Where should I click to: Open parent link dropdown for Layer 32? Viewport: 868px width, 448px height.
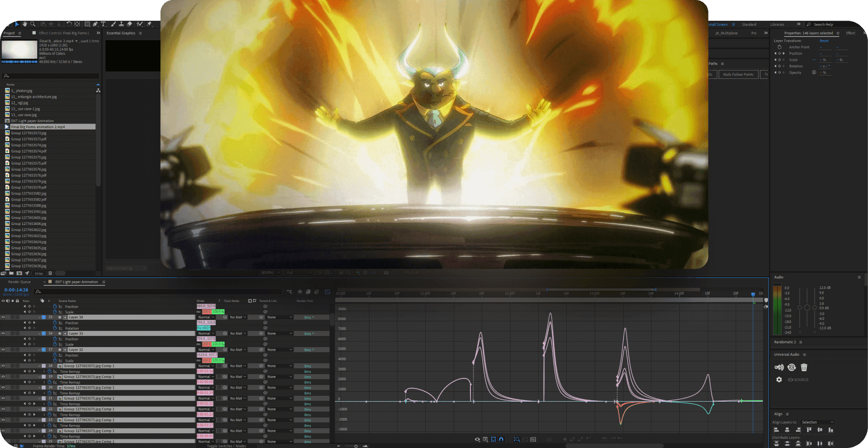pyautogui.click(x=279, y=349)
